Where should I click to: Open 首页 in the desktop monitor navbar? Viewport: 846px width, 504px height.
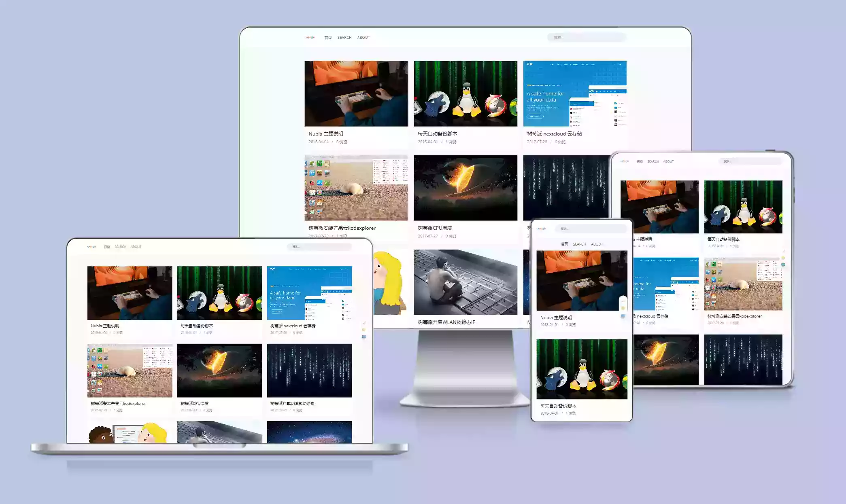pyautogui.click(x=328, y=38)
